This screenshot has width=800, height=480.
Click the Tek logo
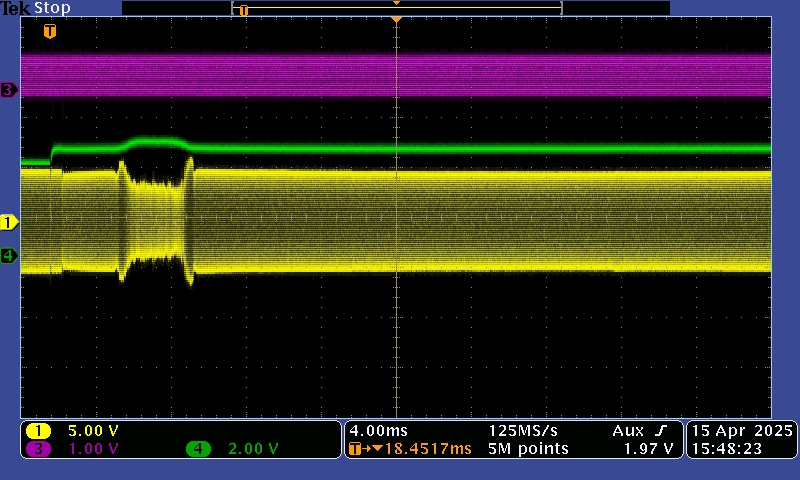pos(15,8)
